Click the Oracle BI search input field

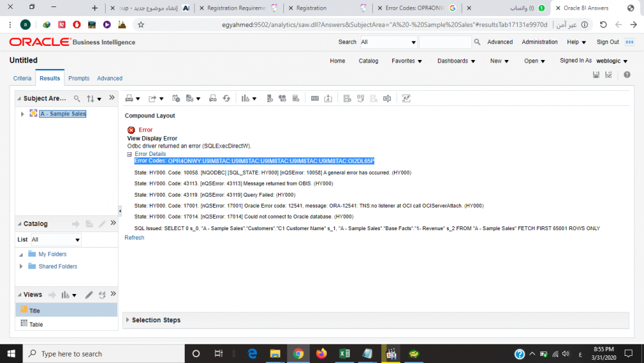[x=445, y=42]
